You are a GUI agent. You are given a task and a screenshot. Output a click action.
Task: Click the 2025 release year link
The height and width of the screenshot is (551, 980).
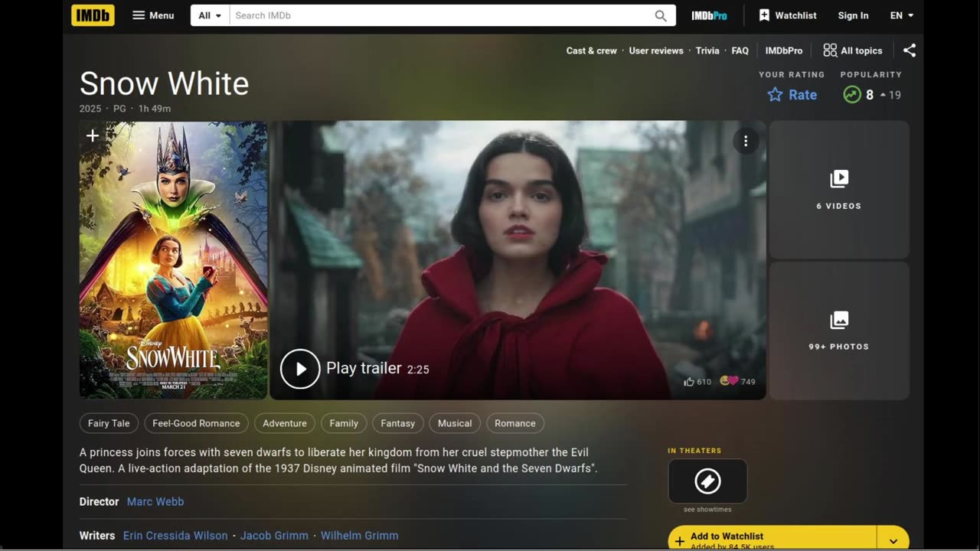[90, 109]
